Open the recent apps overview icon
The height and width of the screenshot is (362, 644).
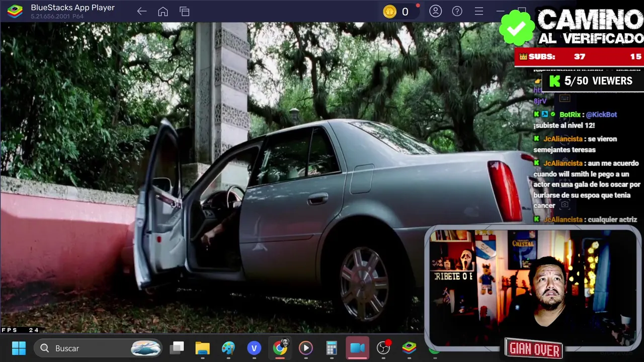(x=185, y=11)
